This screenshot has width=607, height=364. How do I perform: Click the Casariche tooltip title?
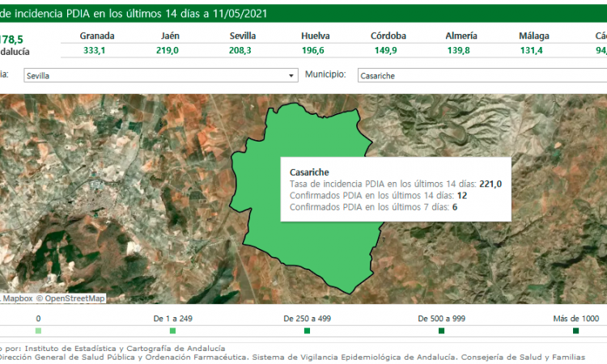coord(310,171)
